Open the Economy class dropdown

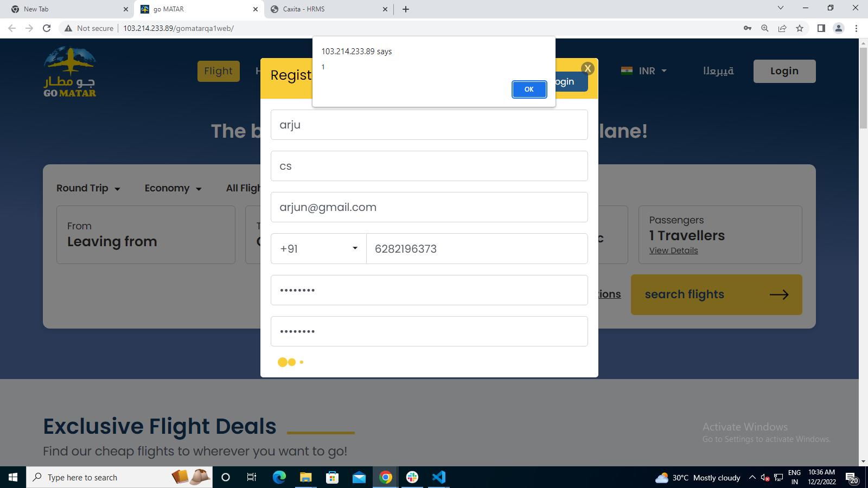tap(173, 188)
